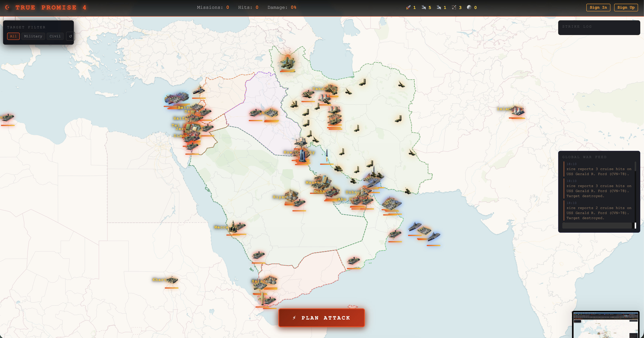The width and height of the screenshot is (644, 338).
Task: Toggle the Military target filter
Action: [33, 36]
